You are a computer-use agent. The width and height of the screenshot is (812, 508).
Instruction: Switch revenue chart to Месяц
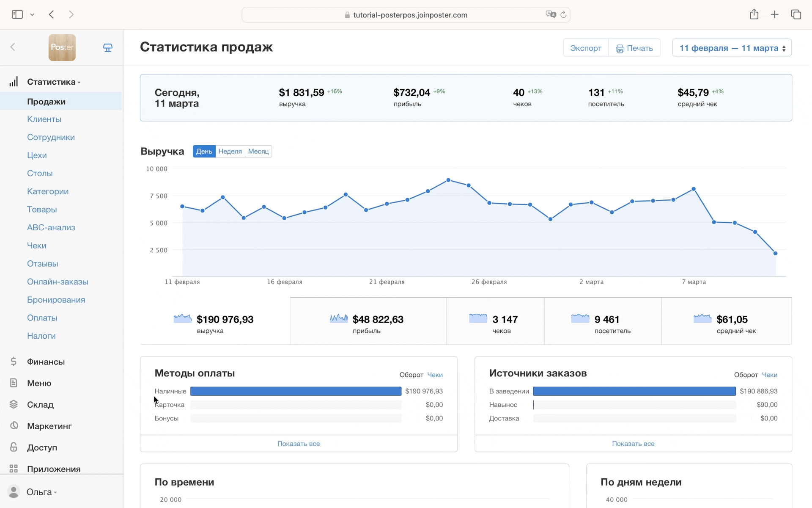click(258, 152)
